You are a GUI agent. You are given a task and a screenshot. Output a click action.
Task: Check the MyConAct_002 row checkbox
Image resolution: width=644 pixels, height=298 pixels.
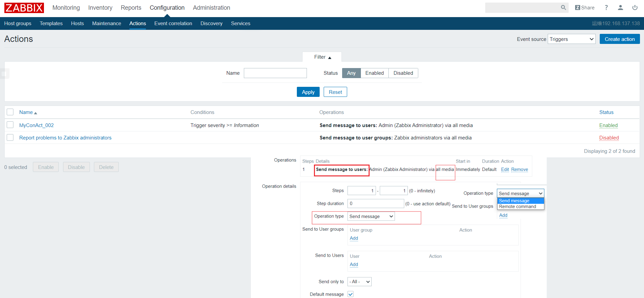[10, 125]
